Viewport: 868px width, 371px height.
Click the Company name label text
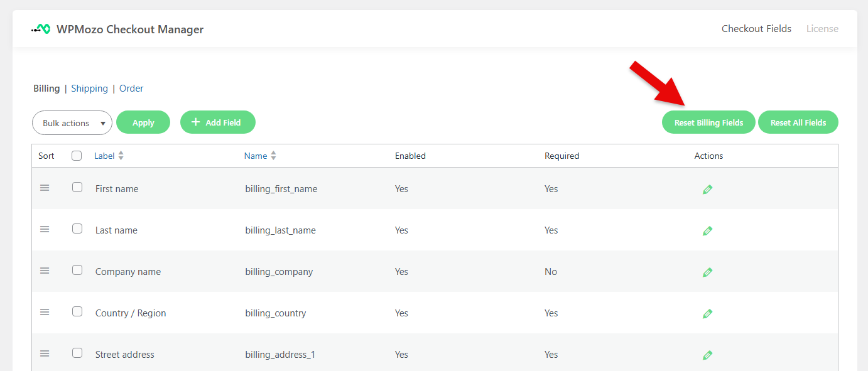coord(128,272)
